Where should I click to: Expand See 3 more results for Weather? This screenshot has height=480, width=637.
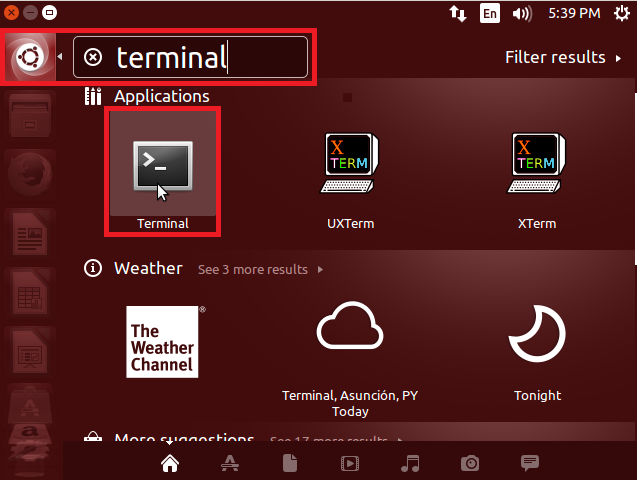(260, 269)
